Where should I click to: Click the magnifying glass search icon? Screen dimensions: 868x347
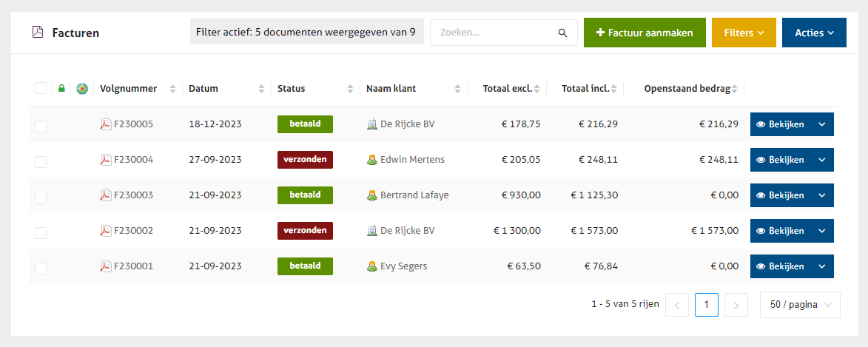tap(562, 33)
